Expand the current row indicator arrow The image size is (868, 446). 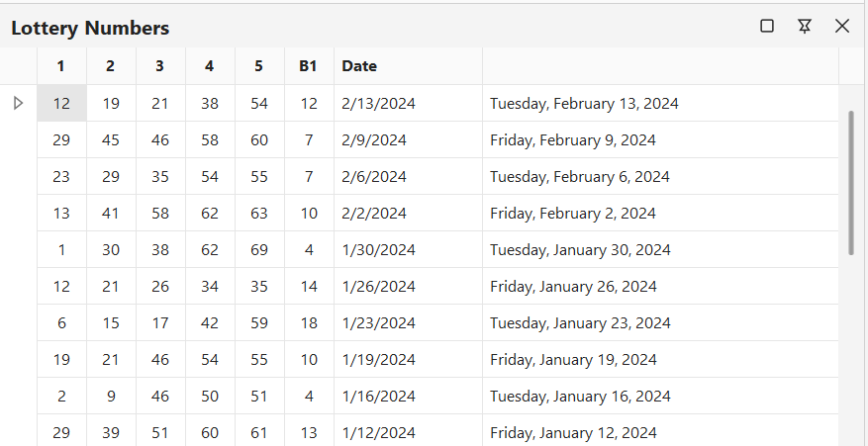(18, 103)
